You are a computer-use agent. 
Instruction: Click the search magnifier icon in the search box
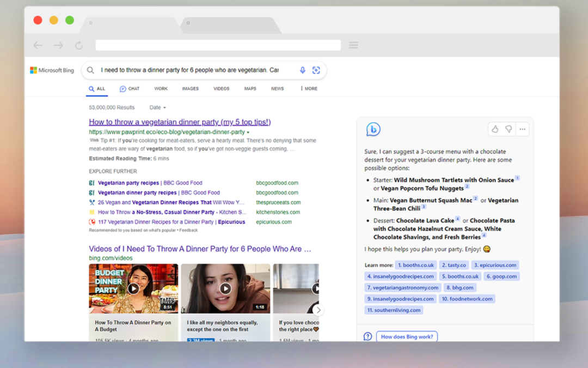coord(90,70)
